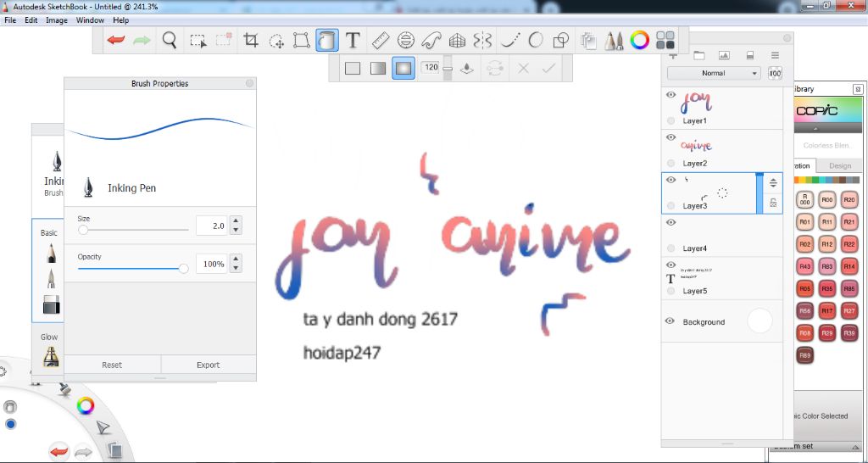Add an image layer
The image size is (868, 463).
(724, 55)
